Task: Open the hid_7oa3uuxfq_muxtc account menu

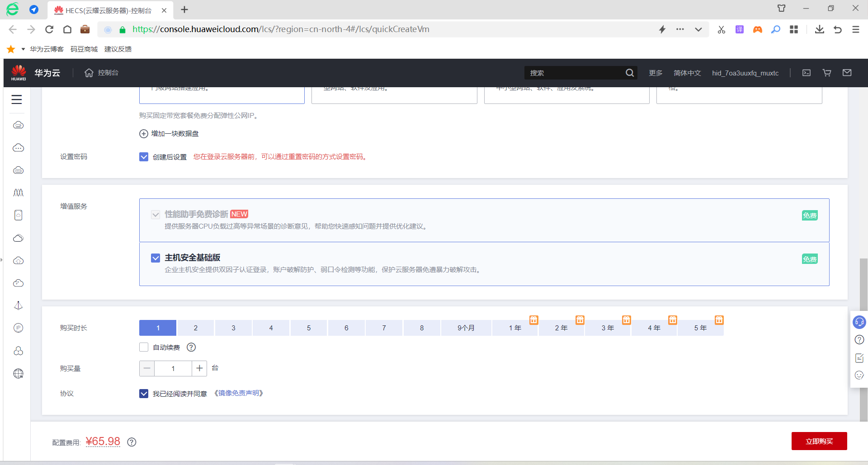Action: 745,73
